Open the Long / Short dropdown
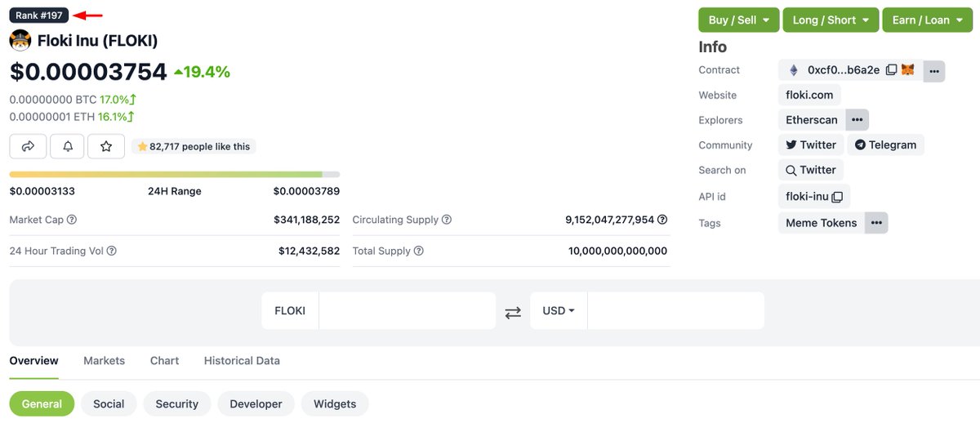 tap(831, 20)
